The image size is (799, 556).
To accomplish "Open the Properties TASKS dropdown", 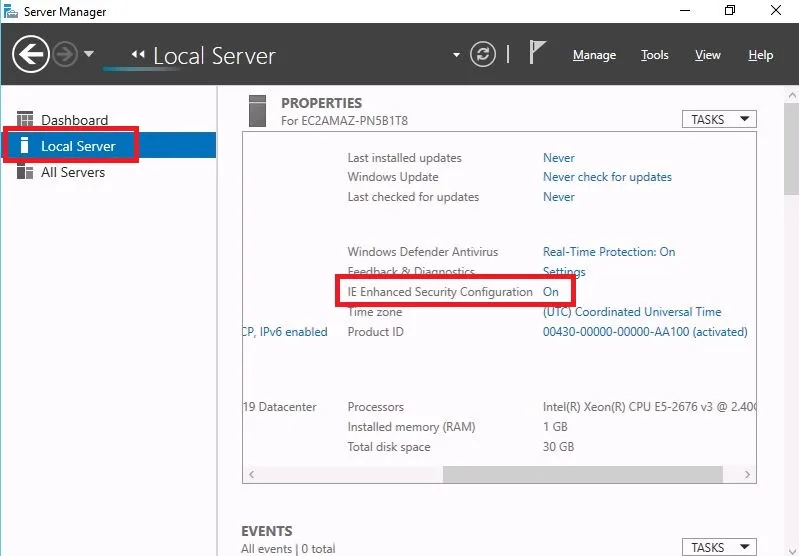I will click(719, 119).
